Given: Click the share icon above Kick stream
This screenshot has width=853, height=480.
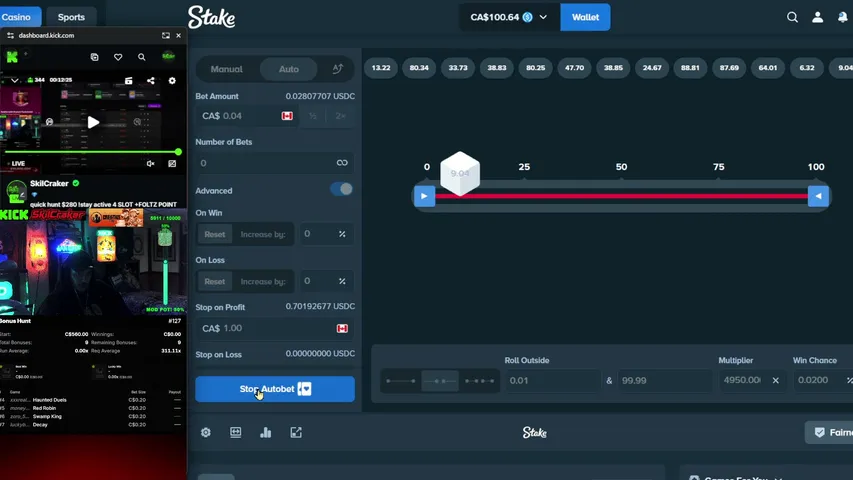Looking at the screenshot, I should [151, 81].
